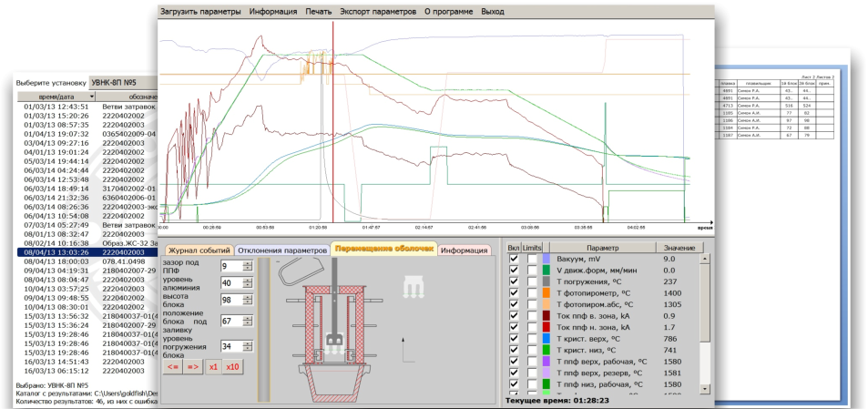Select the list row 07/03/14 05:27:49

(87, 225)
